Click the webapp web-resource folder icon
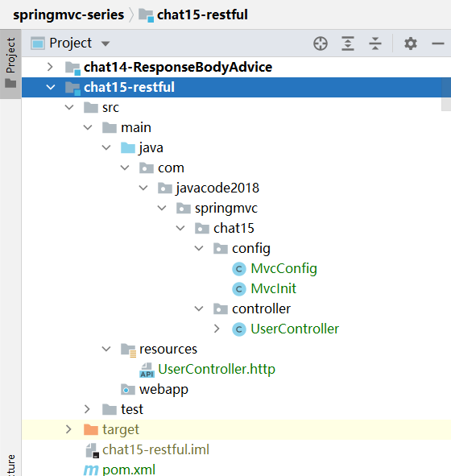Viewport: 451px width, 476px height. click(x=128, y=390)
